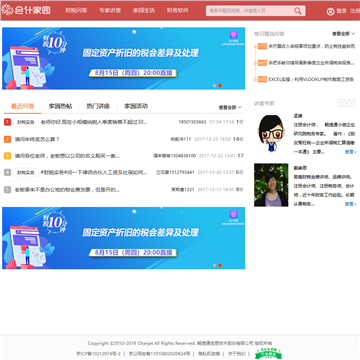Screen dimensions: 360x360
Task: Click the 京ICP备10212974号-2 footer link
Action: [98, 354]
